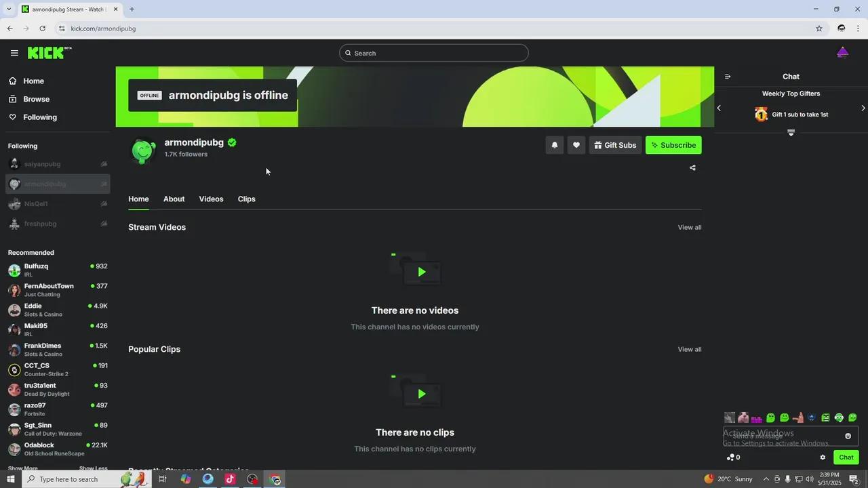
Task: View all Stream Videos
Action: point(690,228)
